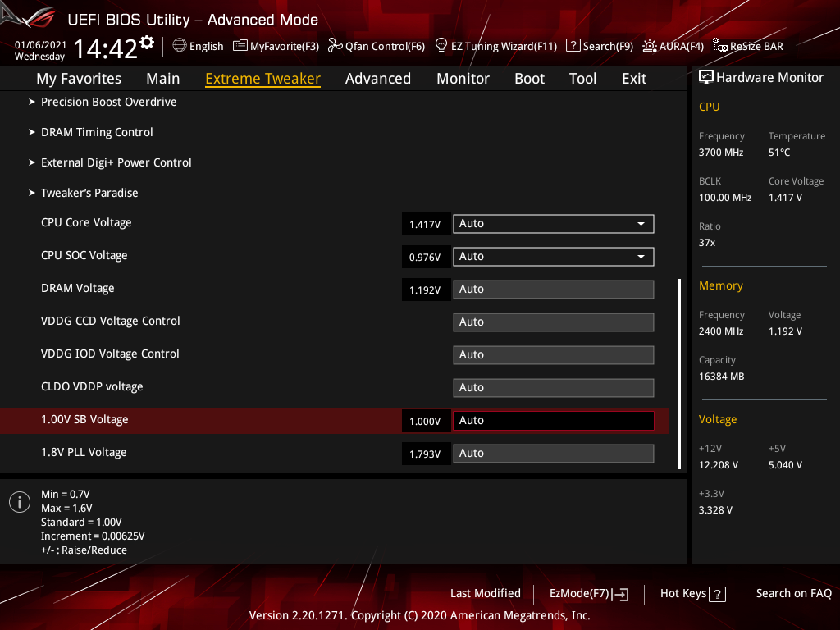This screenshot has width=840, height=630.
Task: Open Hot Keys help
Action: (x=692, y=594)
